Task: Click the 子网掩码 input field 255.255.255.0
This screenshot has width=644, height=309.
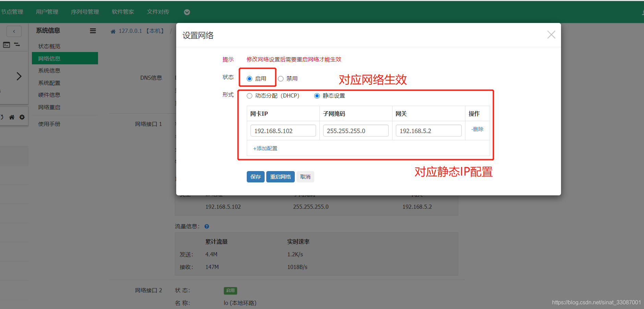Action: [356, 131]
